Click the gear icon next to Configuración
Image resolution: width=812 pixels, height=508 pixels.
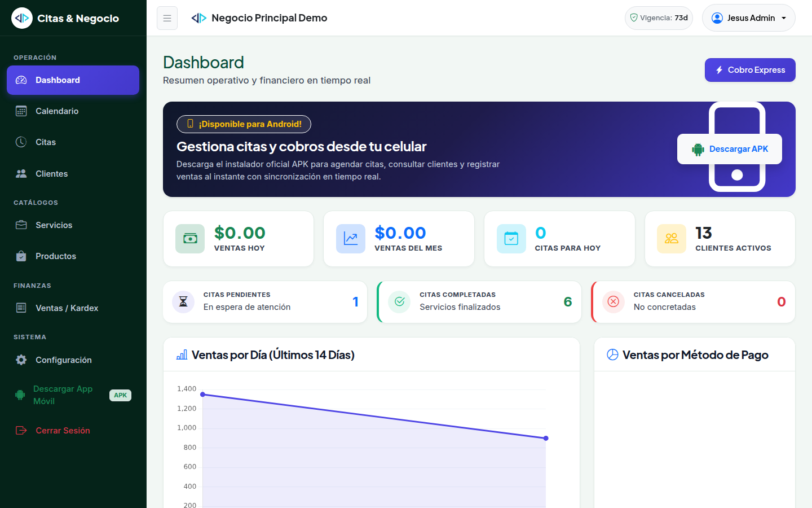tap(21, 360)
